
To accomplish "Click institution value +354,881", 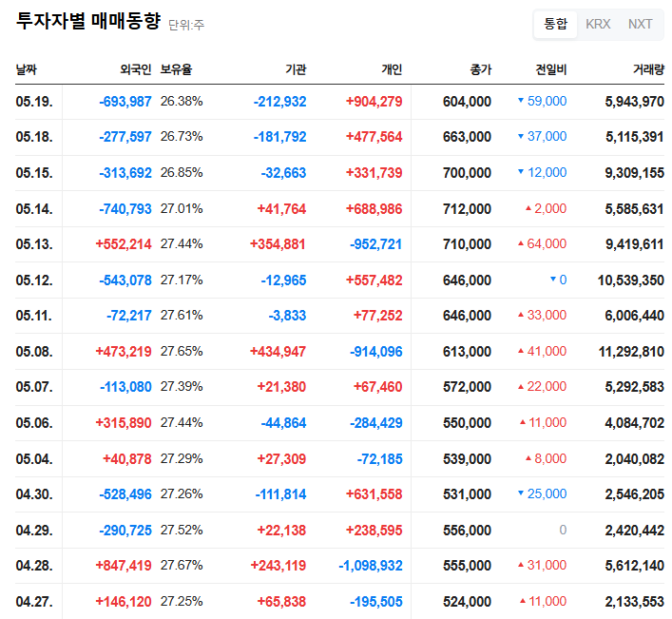I will click(278, 244).
